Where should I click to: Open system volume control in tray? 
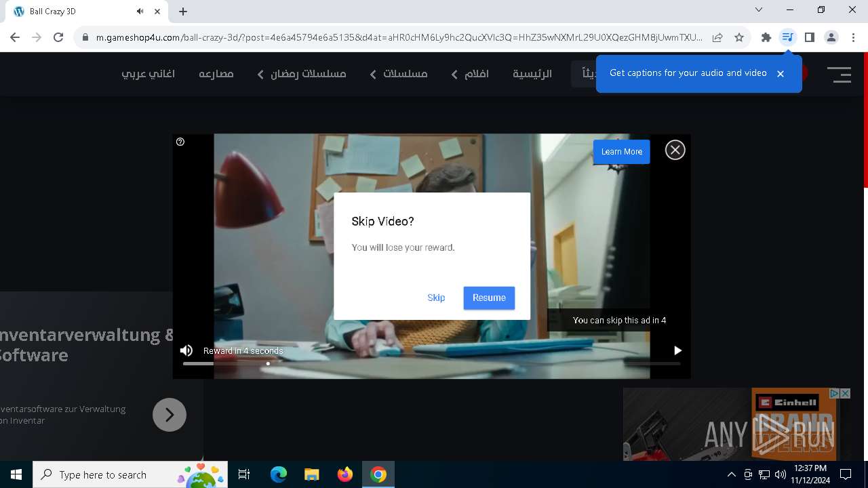(x=781, y=474)
